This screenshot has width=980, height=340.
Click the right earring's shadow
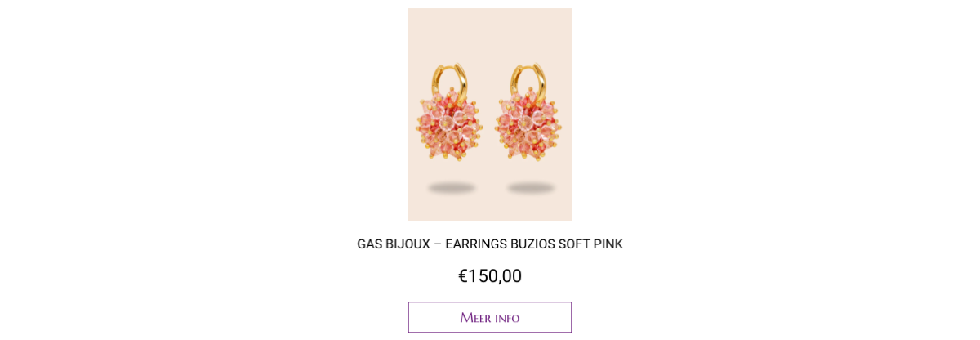click(531, 188)
